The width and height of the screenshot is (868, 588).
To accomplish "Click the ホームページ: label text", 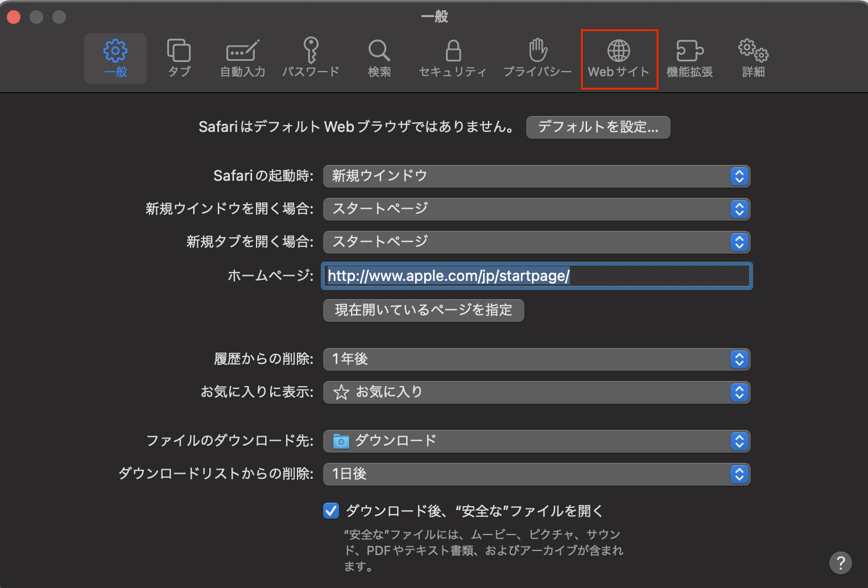I will (x=271, y=276).
